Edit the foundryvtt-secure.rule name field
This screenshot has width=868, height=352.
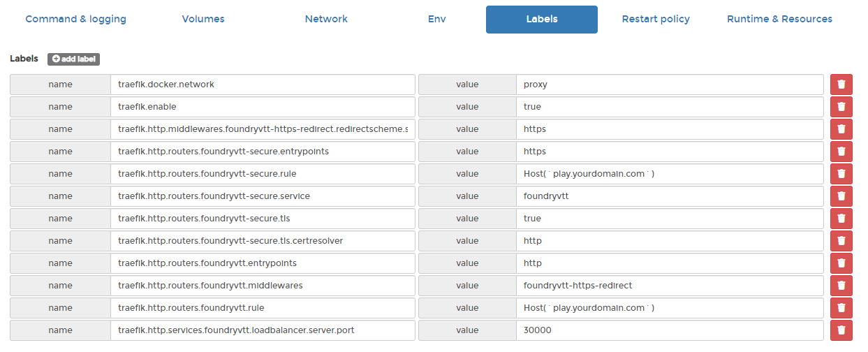click(262, 174)
